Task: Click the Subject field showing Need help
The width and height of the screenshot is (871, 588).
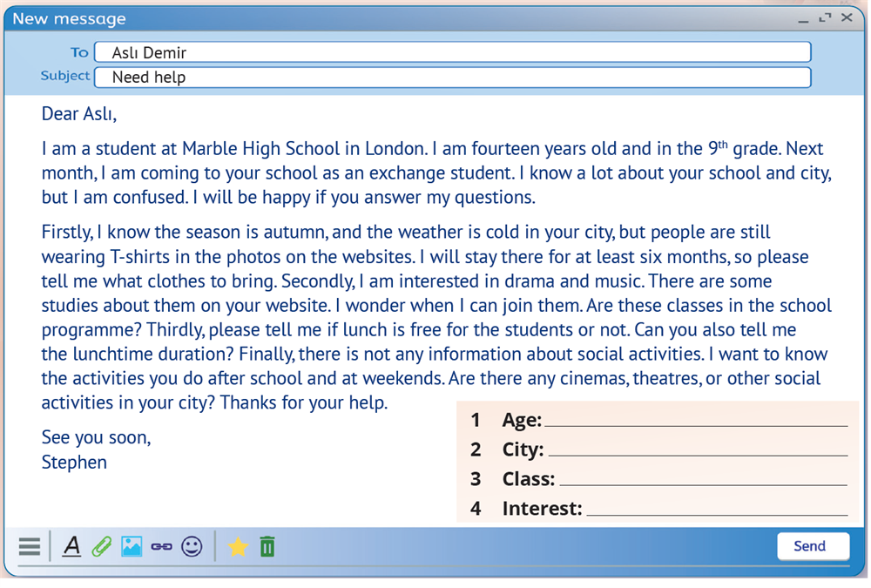Action: tap(453, 78)
